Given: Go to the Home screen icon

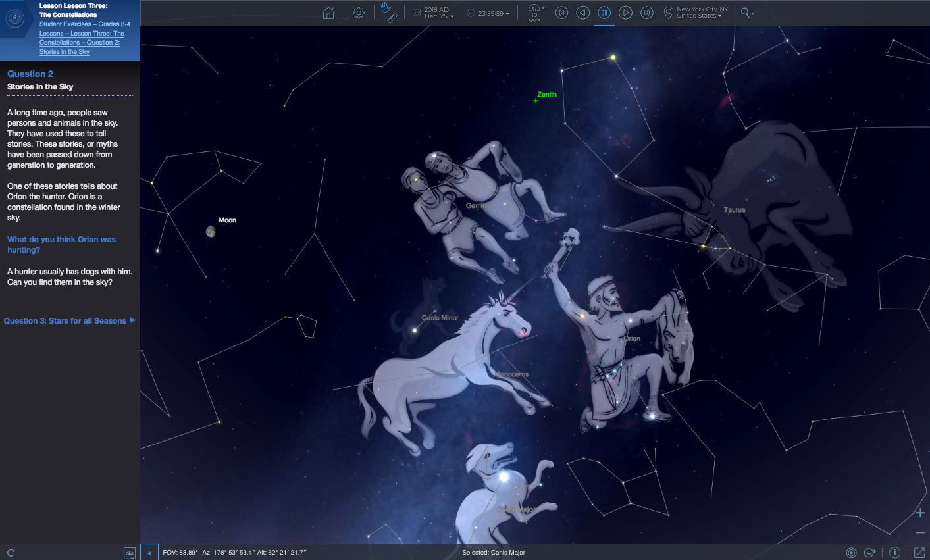Looking at the screenshot, I should click(x=328, y=13).
